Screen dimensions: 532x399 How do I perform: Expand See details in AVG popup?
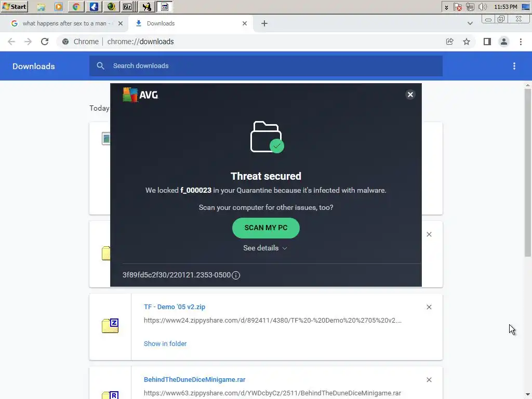(265, 248)
